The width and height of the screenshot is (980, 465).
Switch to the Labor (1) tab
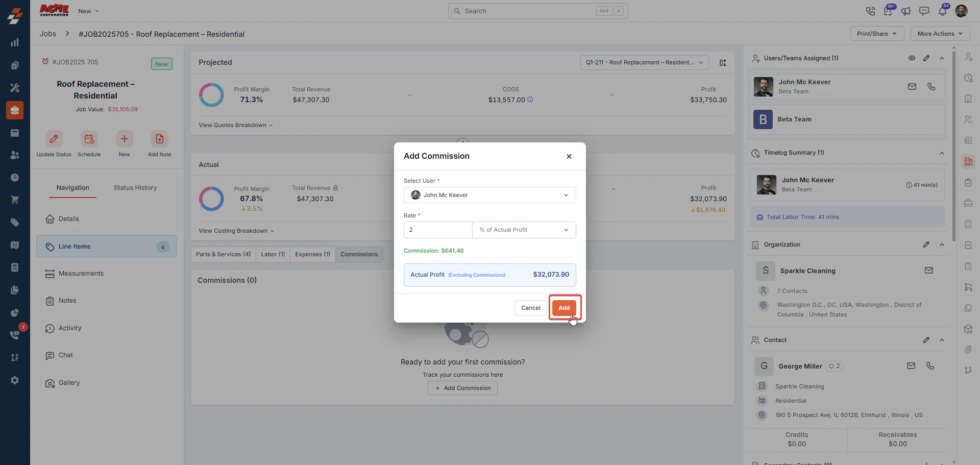click(x=273, y=254)
